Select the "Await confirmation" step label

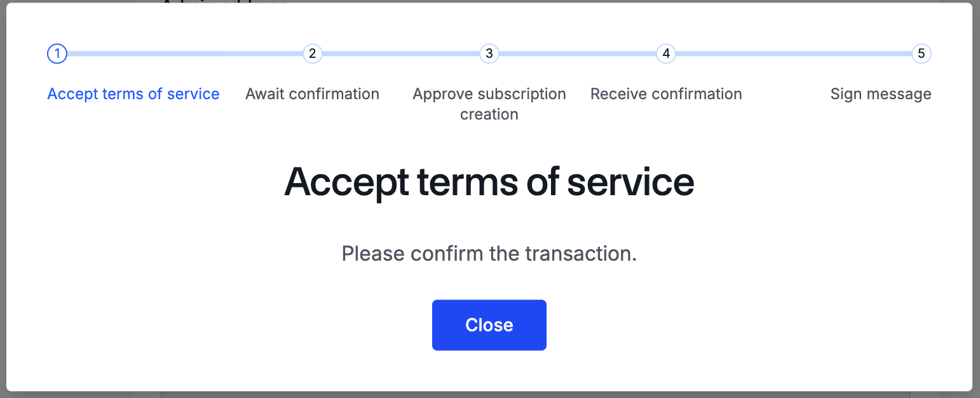point(312,94)
